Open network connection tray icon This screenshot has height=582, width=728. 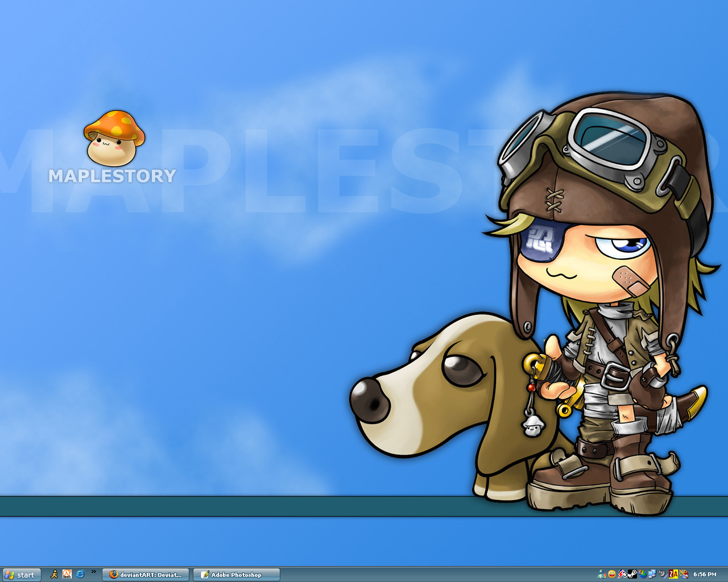(x=652, y=574)
